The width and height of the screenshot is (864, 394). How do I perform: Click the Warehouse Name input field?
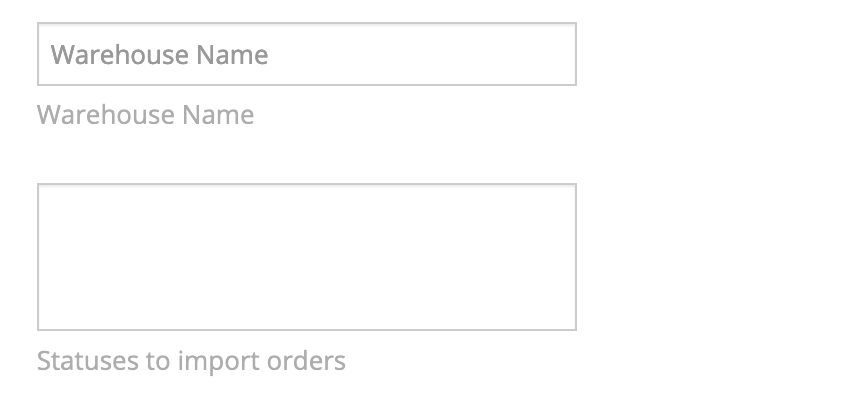pos(307,54)
